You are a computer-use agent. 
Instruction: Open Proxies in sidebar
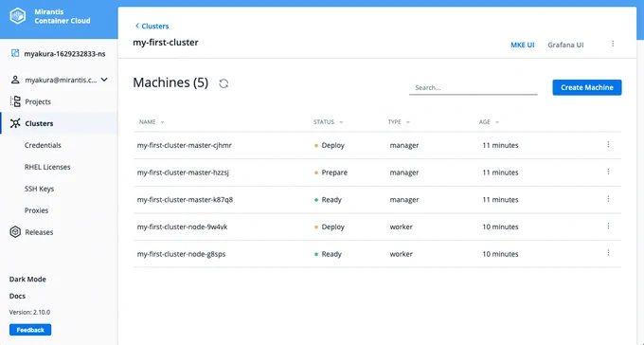[36, 210]
